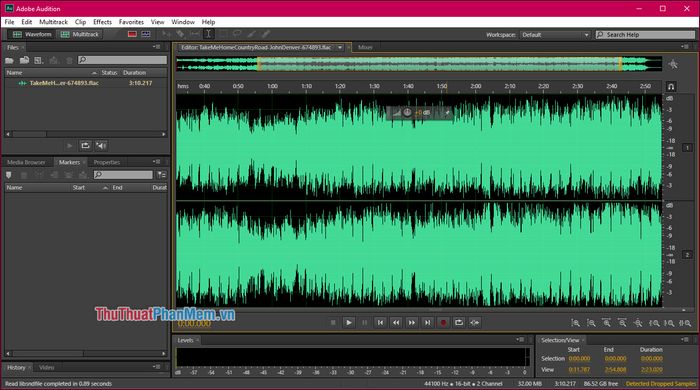700x390 pixels.
Task: Click the Files panel search box
Action: click(x=122, y=60)
